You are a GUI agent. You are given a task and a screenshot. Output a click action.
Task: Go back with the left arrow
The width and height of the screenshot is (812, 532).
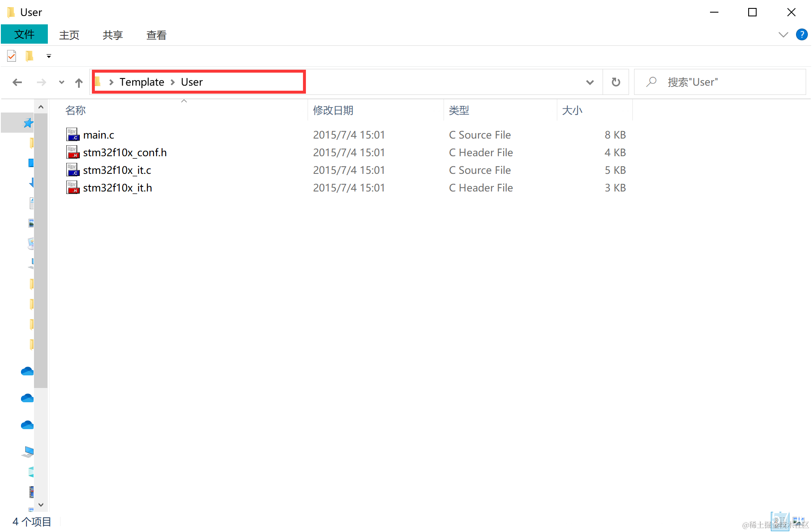17,82
